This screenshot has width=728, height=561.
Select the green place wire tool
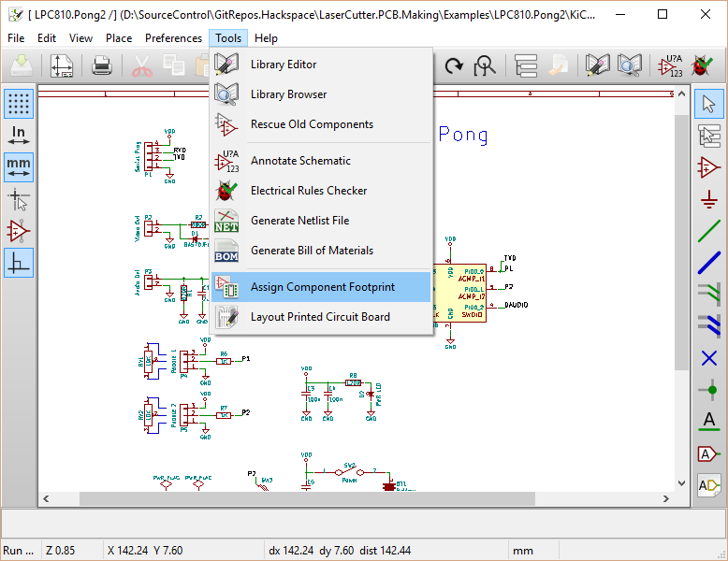(x=709, y=231)
